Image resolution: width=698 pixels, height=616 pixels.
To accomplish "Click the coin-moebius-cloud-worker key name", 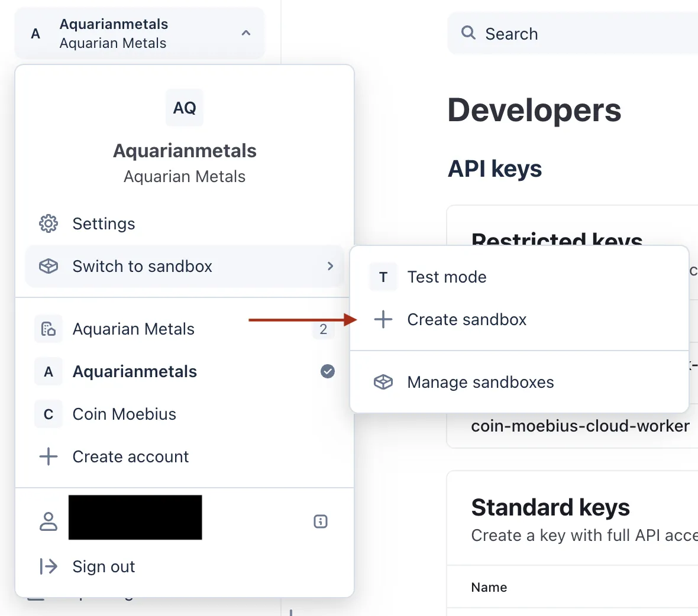I will (580, 426).
